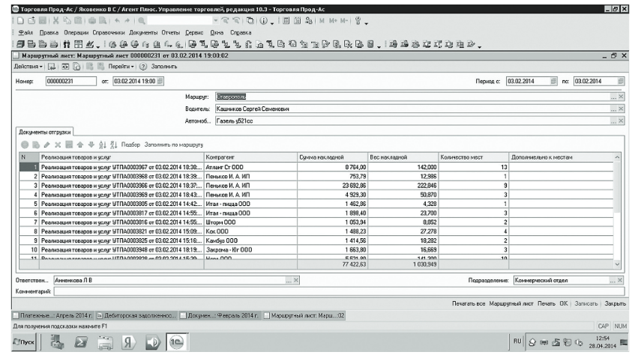Image resolution: width=644 pixels, height=358 pixels.
Task: Click the Номер input field
Action: coord(70,81)
